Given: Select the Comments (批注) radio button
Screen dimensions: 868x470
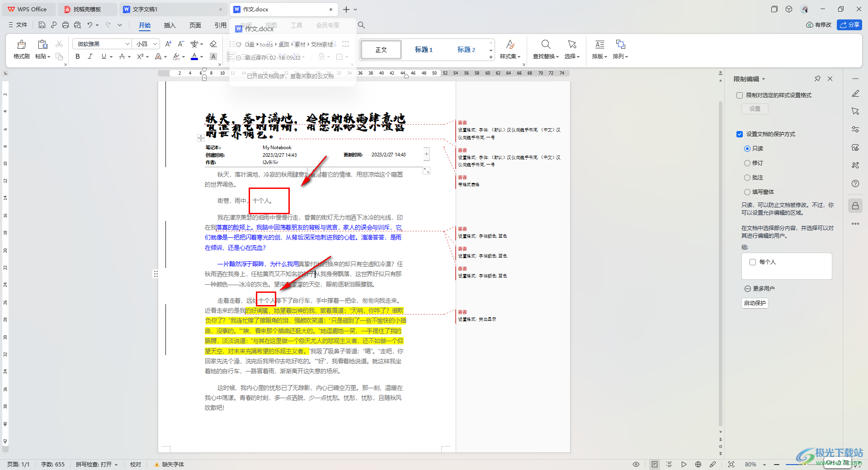Looking at the screenshot, I should [747, 178].
